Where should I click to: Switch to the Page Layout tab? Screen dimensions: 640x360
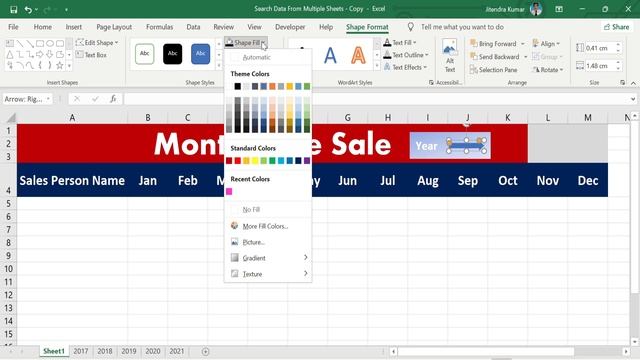pyautogui.click(x=114, y=27)
